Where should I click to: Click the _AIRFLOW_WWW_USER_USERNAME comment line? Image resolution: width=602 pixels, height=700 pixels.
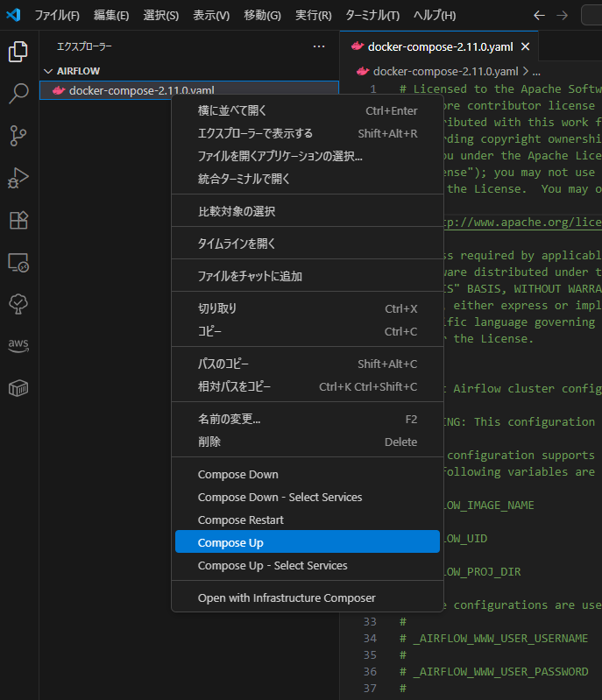[x=493, y=639]
